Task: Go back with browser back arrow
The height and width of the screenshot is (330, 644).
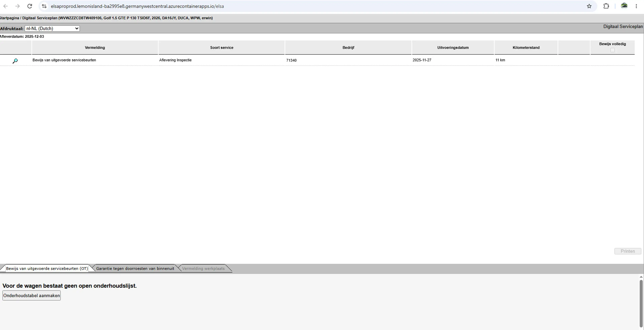Action: 6,6
